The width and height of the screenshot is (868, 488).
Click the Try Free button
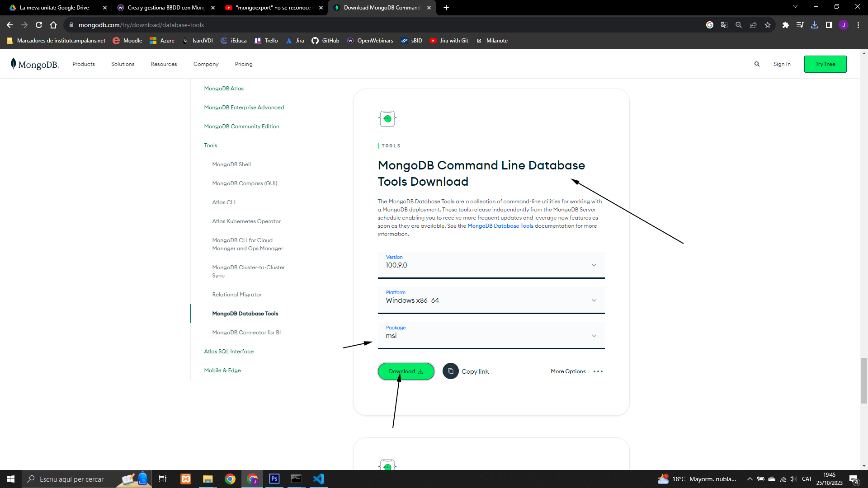point(825,64)
